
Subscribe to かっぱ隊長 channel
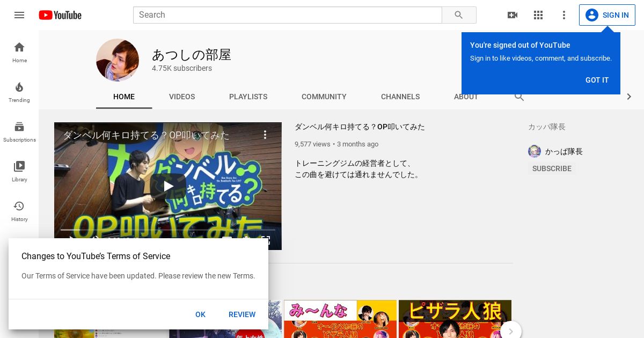click(552, 168)
